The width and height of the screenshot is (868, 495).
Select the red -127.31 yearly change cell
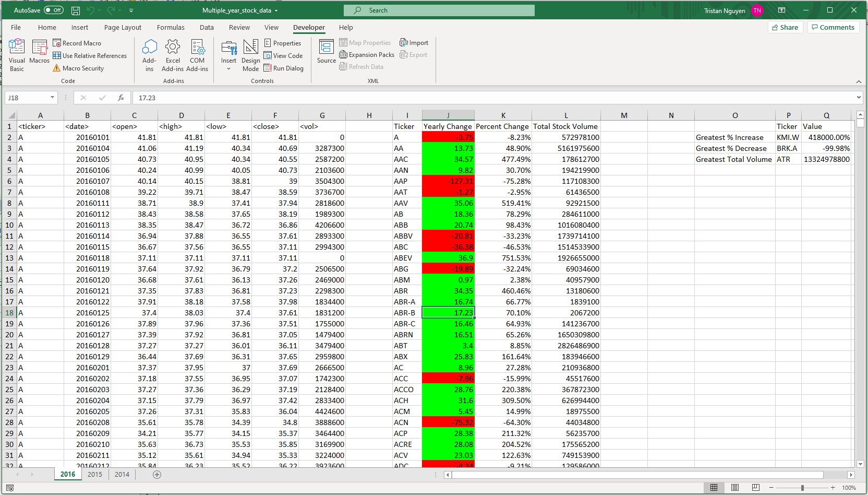click(x=448, y=181)
